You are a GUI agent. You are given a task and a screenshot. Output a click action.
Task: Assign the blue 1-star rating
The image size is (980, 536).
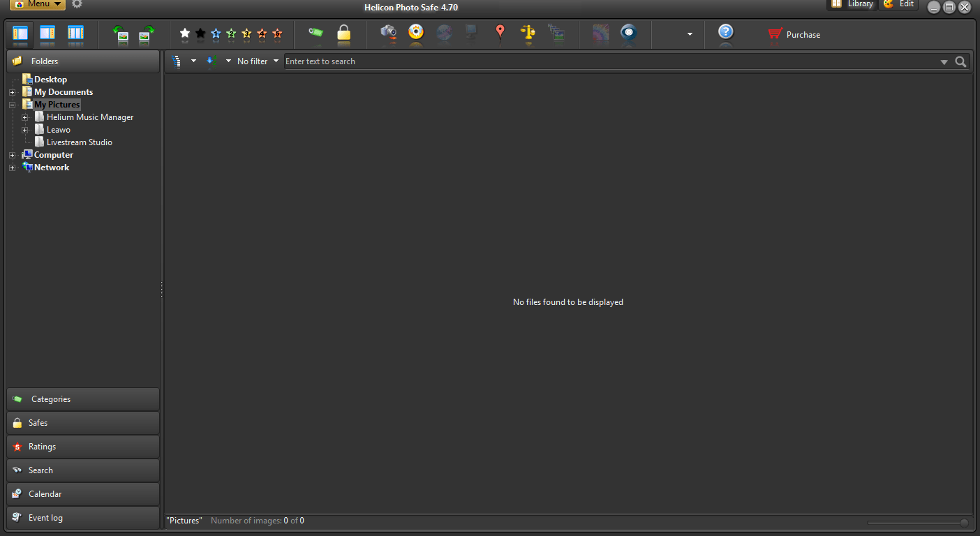(x=216, y=33)
